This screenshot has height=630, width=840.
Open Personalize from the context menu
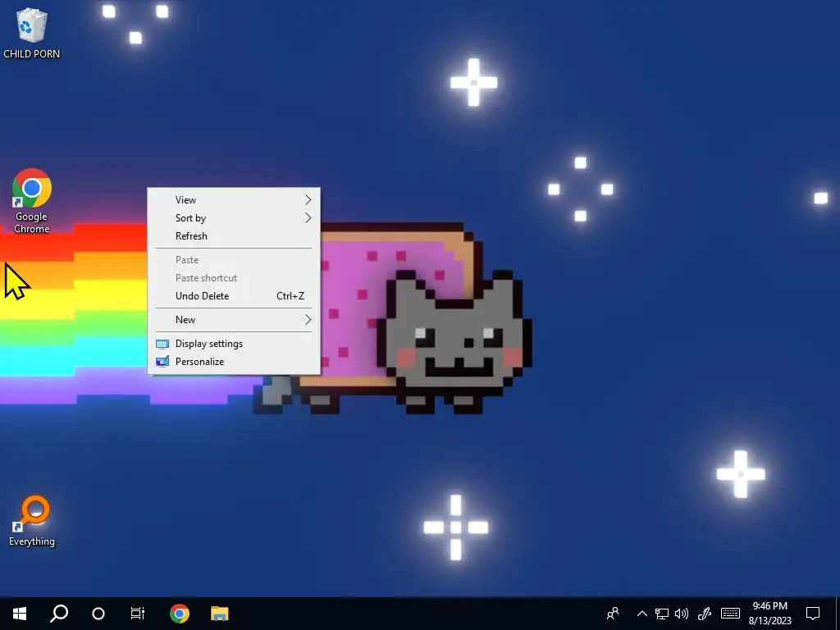click(x=234, y=362)
